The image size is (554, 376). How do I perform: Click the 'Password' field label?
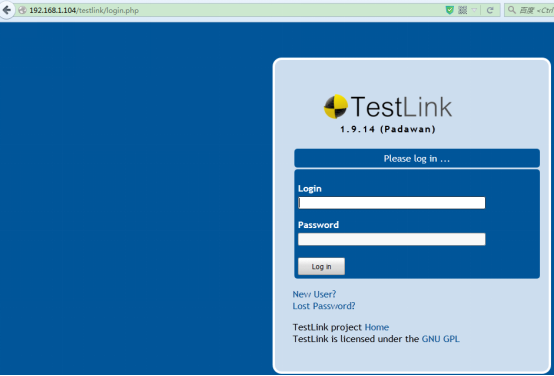318,225
